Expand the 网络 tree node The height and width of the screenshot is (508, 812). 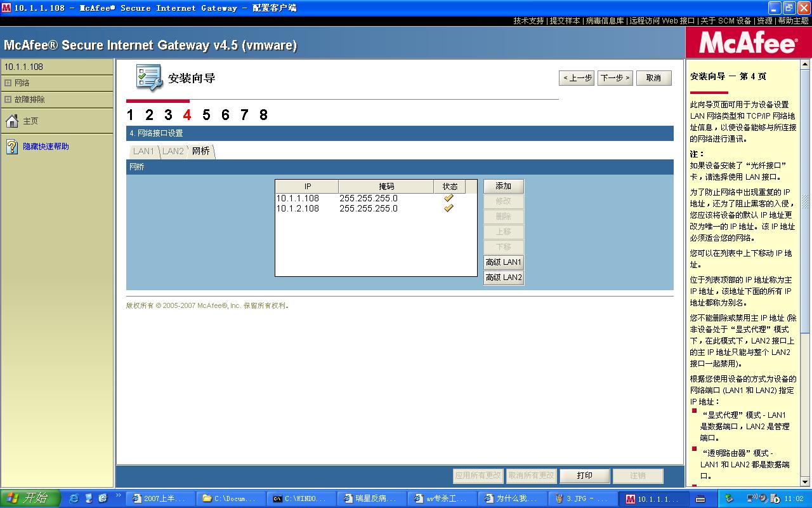pos(8,83)
